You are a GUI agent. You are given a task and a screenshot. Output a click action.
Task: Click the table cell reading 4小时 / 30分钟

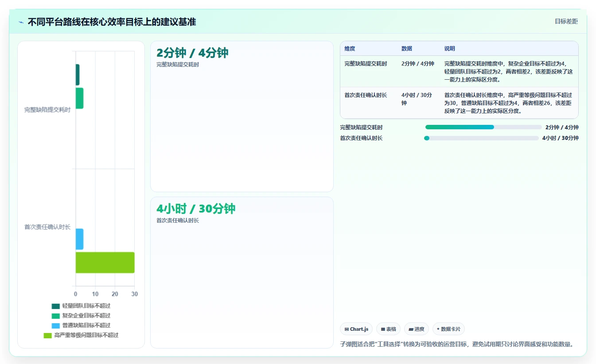click(417, 99)
